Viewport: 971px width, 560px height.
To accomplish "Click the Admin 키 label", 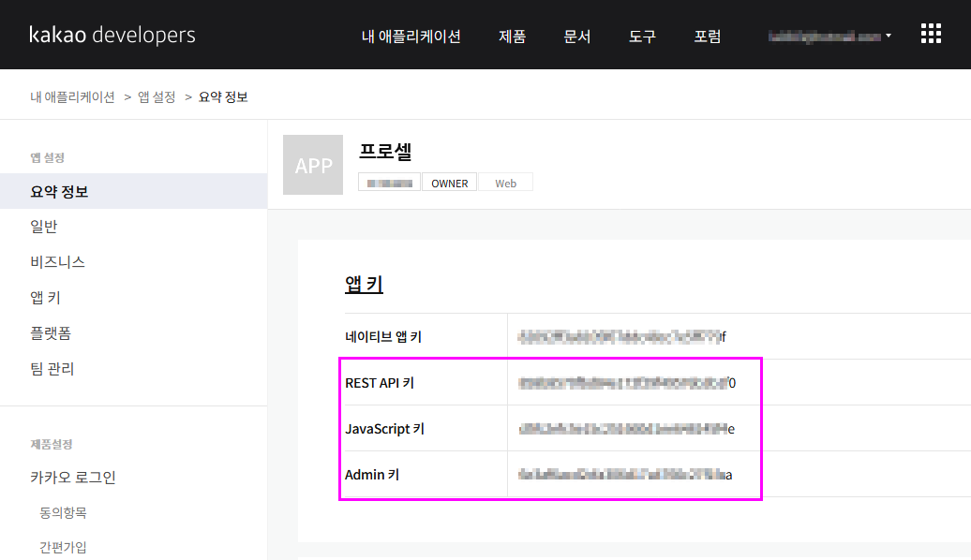I will pyautogui.click(x=372, y=475).
